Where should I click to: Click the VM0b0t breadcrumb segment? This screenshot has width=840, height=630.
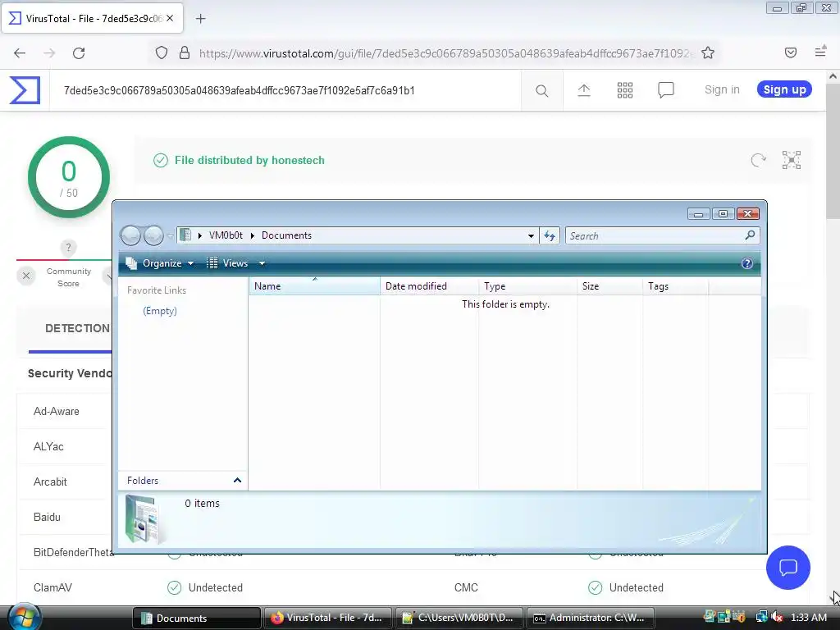coord(226,235)
